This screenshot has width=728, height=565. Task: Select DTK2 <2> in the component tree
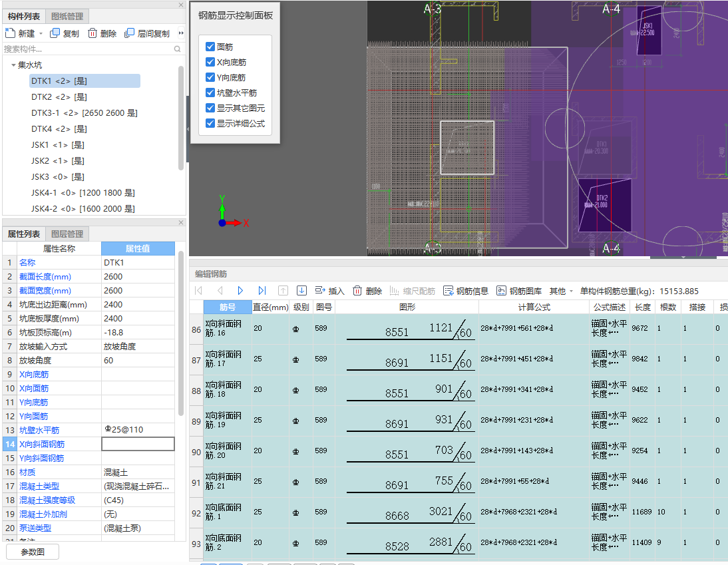59,96
